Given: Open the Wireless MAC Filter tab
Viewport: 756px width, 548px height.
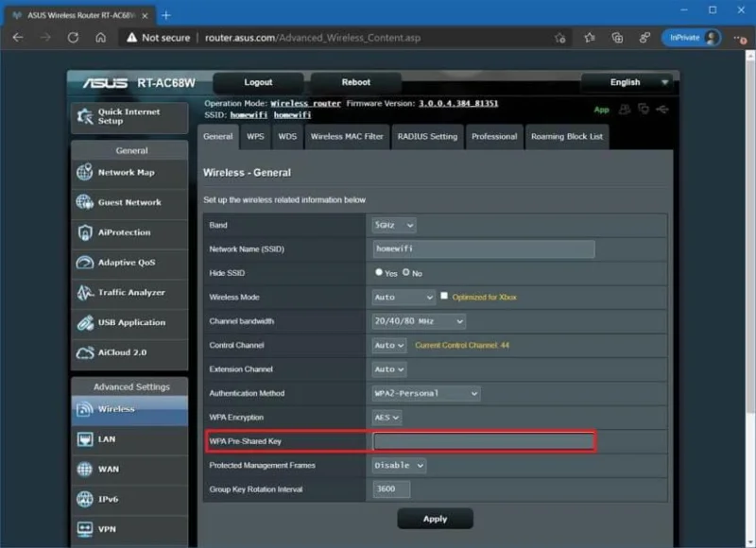Looking at the screenshot, I should click(347, 137).
